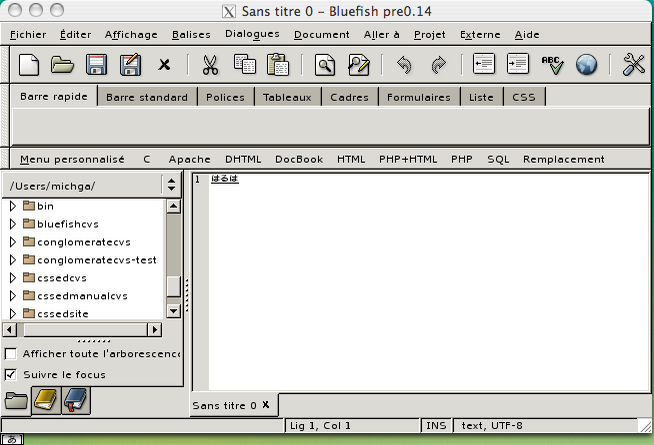Open the DocBook custom menu
654x445 pixels.
[x=299, y=159]
